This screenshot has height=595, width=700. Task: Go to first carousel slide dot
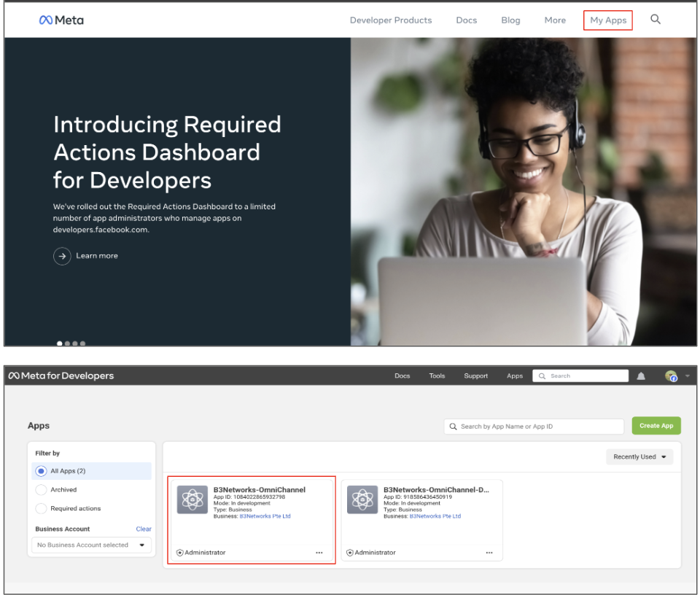pos(59,343)
